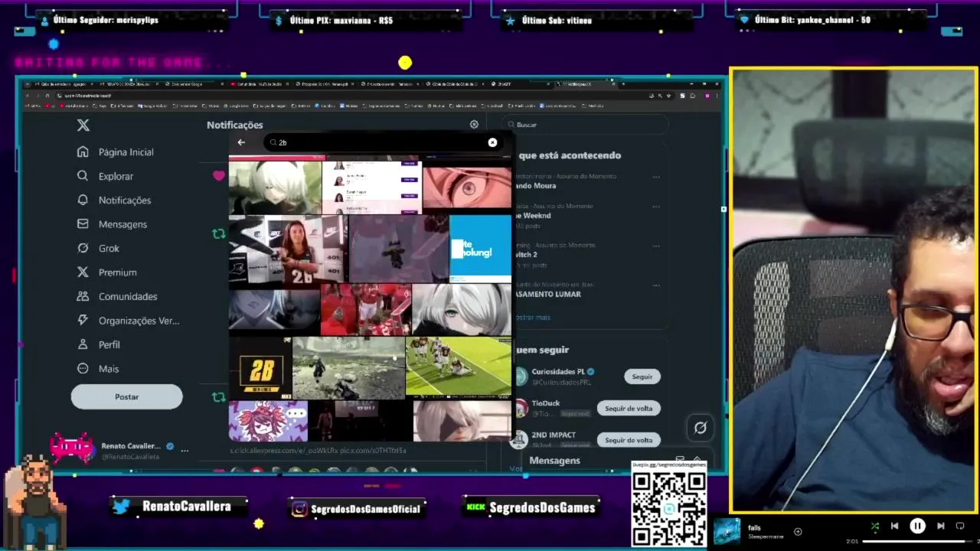Select the white-haired anime GIF at top left

coord(276,187)
